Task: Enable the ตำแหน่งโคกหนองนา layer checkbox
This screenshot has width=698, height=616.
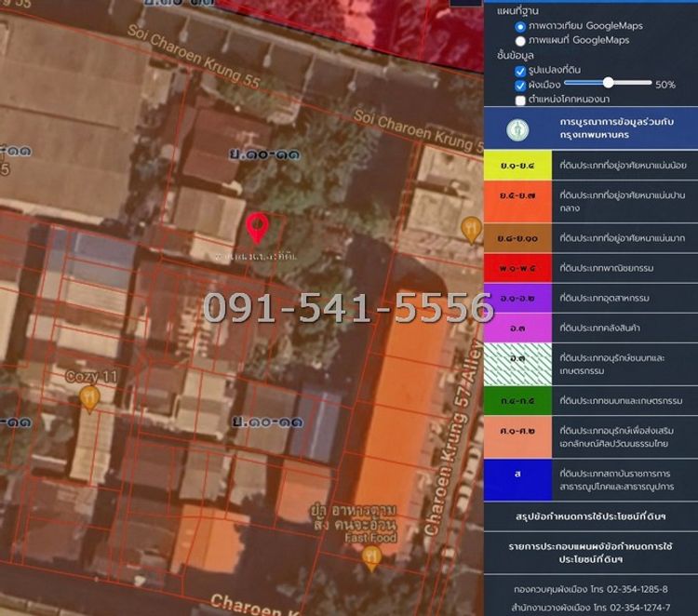Action: click(521, 100)
